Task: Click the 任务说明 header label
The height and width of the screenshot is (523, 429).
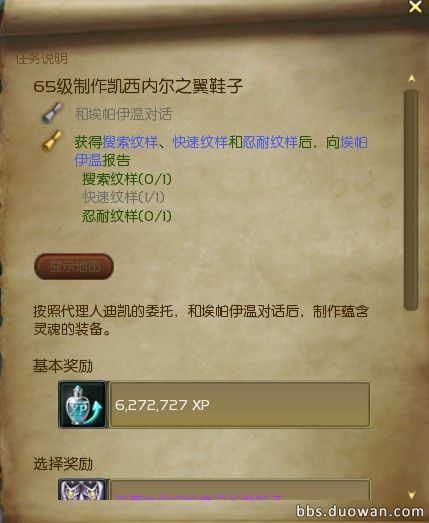Action: click(42, 59)
